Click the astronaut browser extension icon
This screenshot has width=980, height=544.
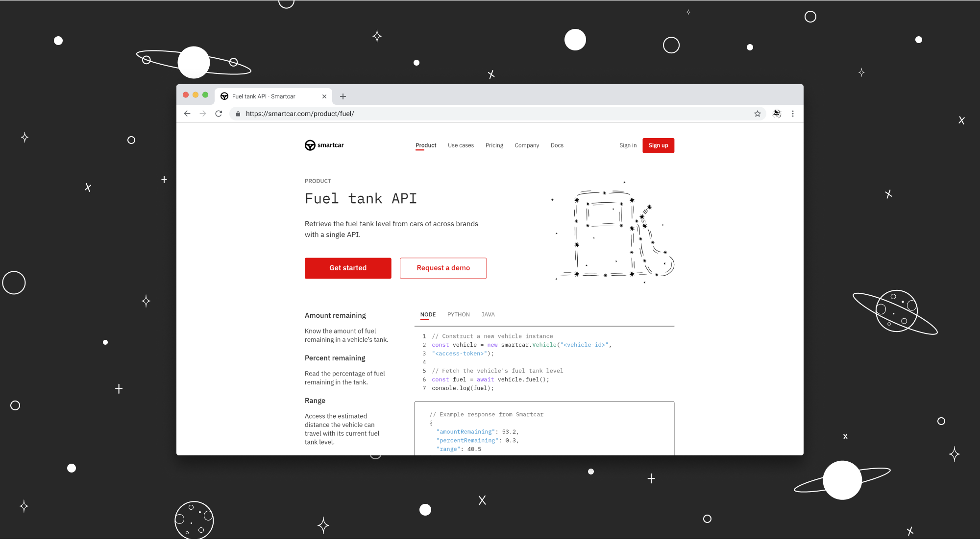pyautogui.click(x=776, y=113)
